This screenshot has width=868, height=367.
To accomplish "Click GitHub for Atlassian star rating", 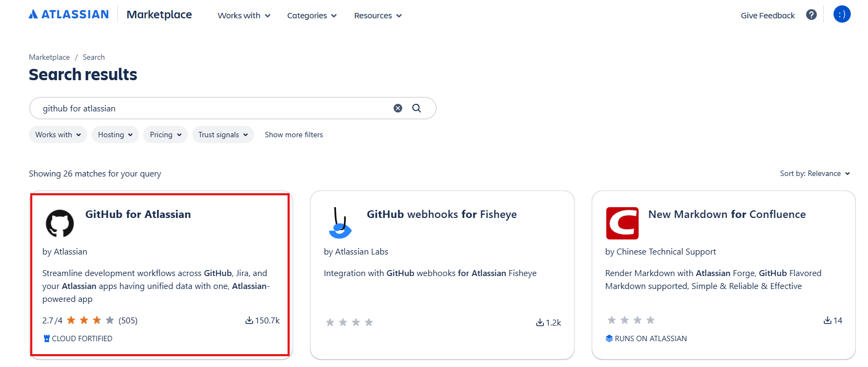I will tap(90, 320).
